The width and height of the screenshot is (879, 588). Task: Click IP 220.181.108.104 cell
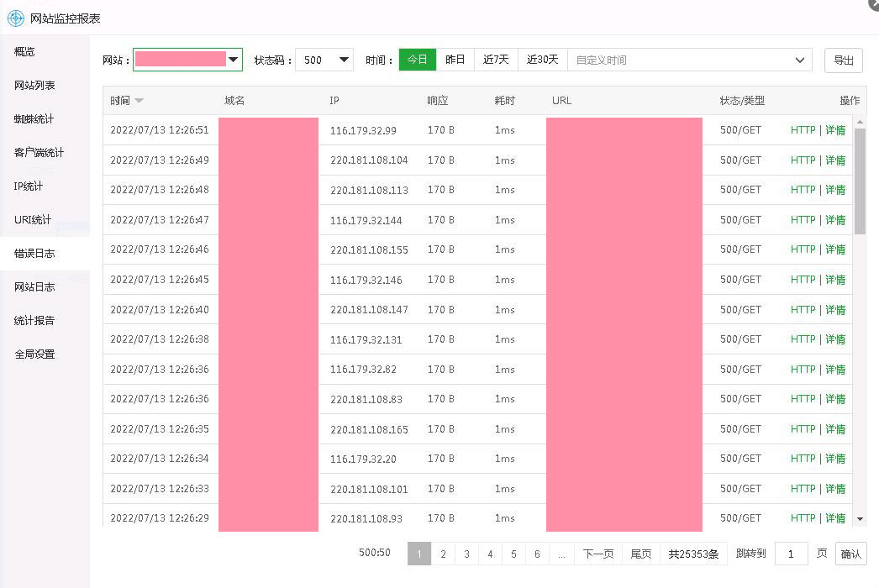[369, 160]
